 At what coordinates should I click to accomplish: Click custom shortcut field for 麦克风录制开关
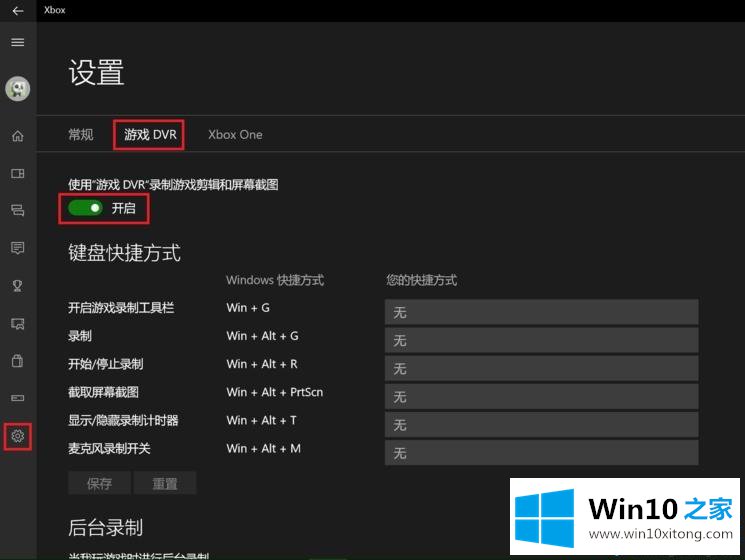(x=541, y=453)
